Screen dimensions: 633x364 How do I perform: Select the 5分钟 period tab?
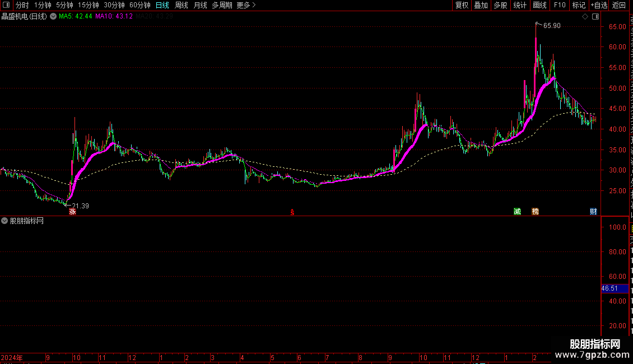pyautogui.click(x=64, y=5)
